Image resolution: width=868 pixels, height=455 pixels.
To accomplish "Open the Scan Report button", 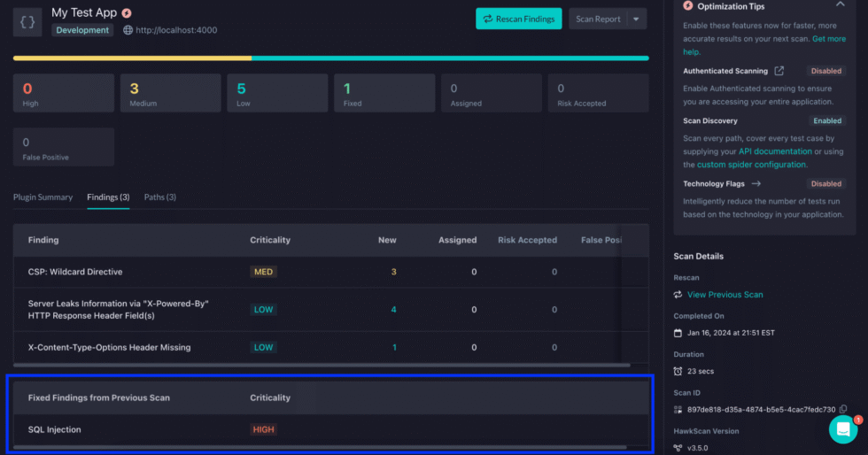I will click(x=598, y=19).
